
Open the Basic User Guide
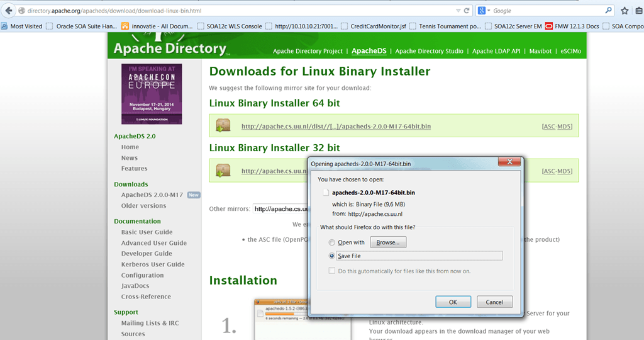[147, 232]
